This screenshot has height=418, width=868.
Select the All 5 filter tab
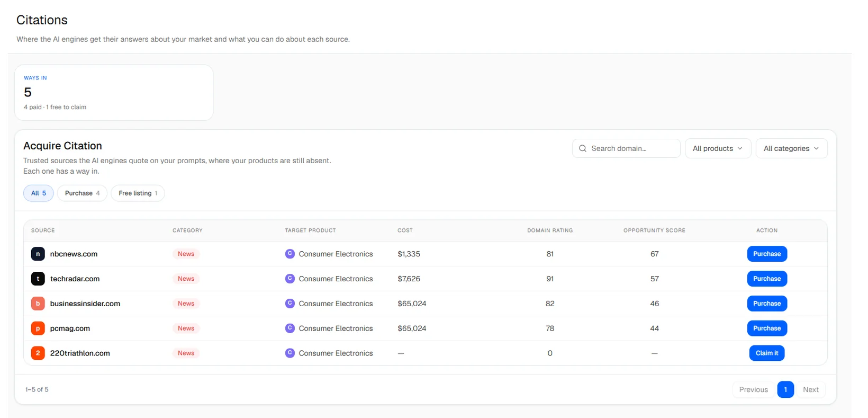[39, 193]
